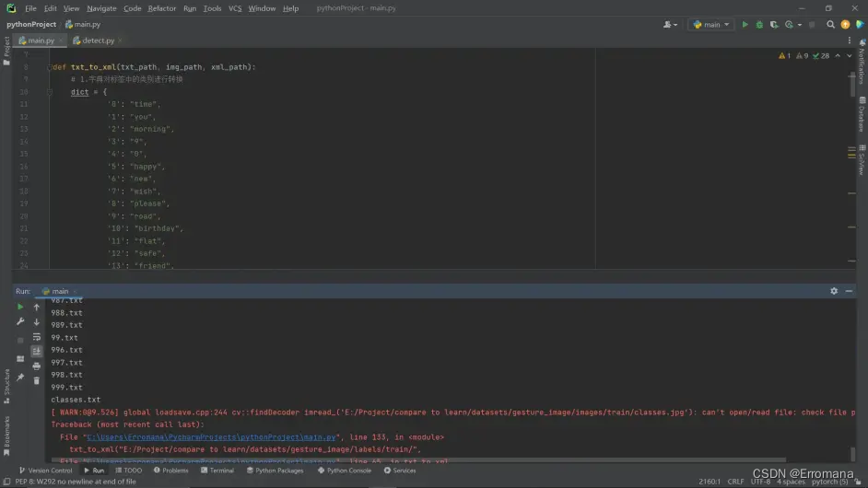
Task: Open the File menu
Action: pyautogui.click(x=30, y=8)
